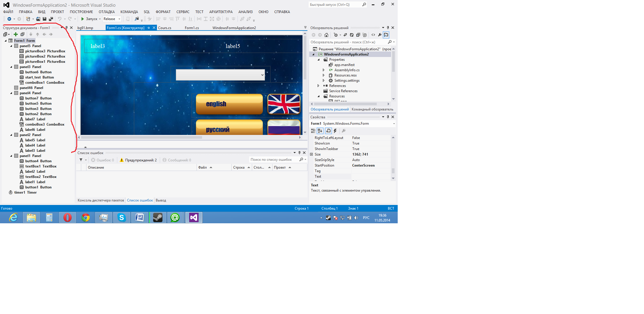Screen dimensions: 644x314
Task: Open Steam from the taskbar
Action: (x=158, y=217)
